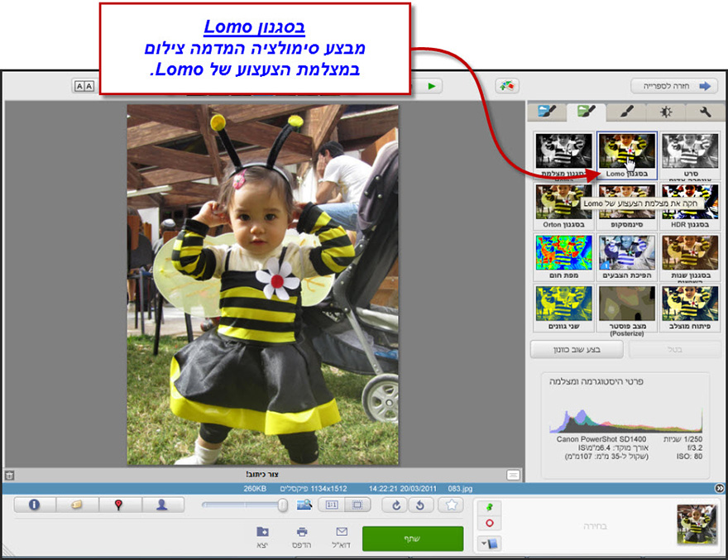Viewport: 728px width, 560px height.
Task: Return to library via חזרה לספרייה button
Action: click(674, 85)
